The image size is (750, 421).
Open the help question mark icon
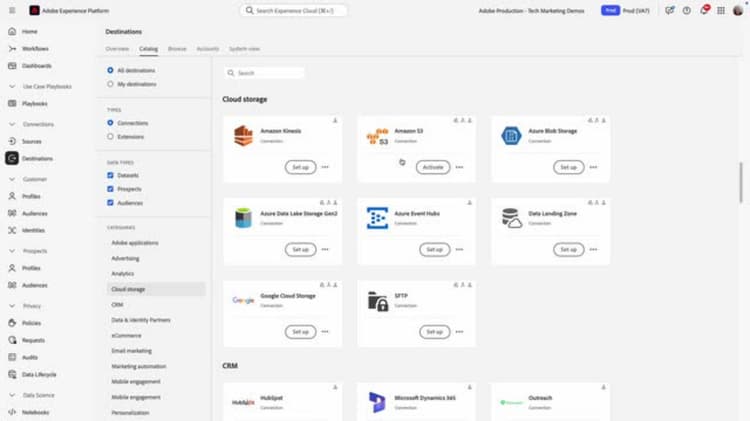click(686, 11)
